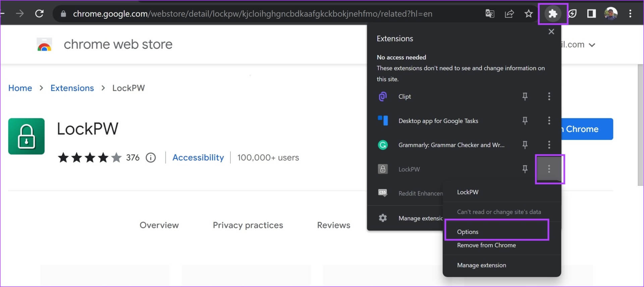The height and width of the screenshot is (287, 644).
Task: Click the LockPW lock icon in extensions list
Action: pos(383,169)
